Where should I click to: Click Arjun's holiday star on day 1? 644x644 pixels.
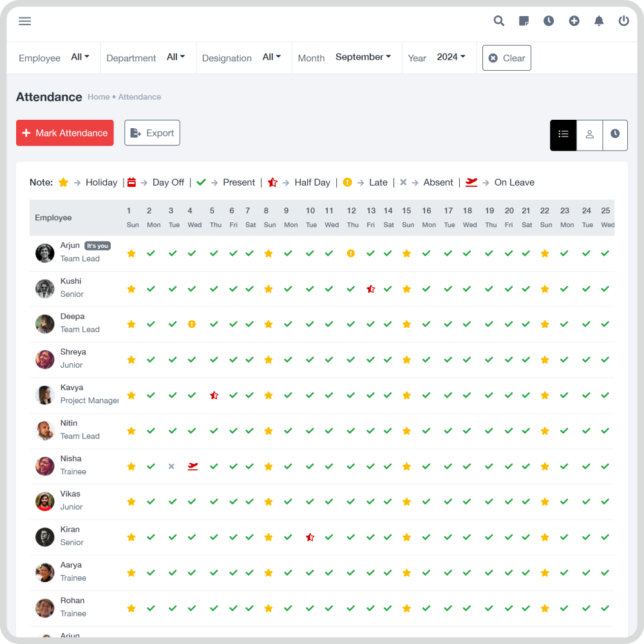pyautogui.click(x=131, y=253)
